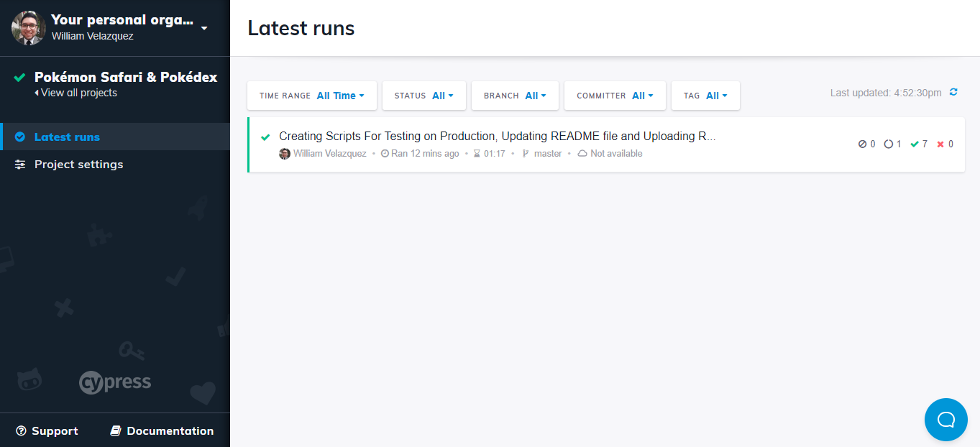The width and height of the screenshot is (980, 447).
Task: Click the Pokémon Safari & Pokédex project name
Action: point(126,77)
